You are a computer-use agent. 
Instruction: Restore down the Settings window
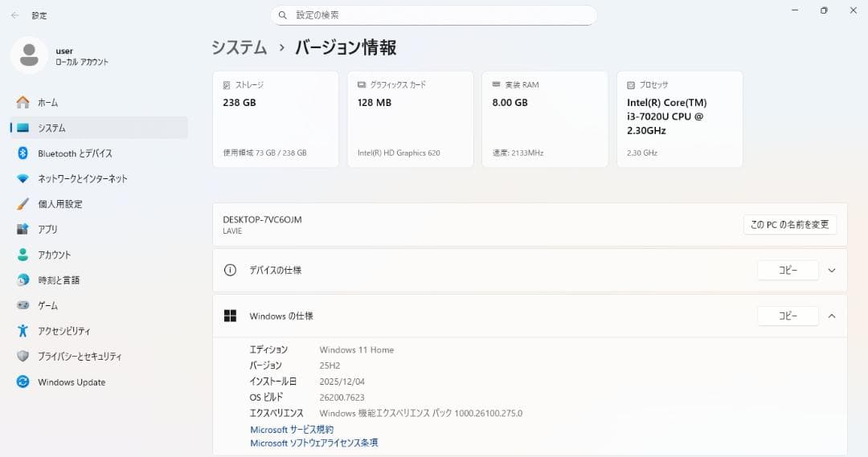(824, 10)
